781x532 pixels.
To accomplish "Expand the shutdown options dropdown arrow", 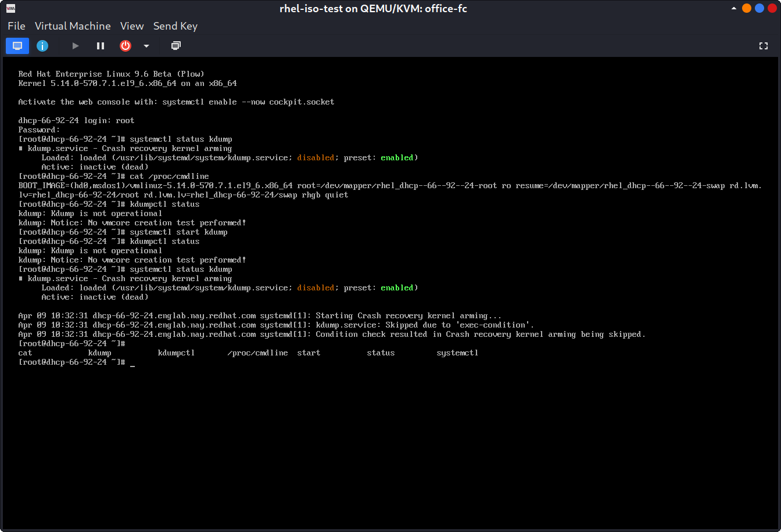I will pos(146,46).
